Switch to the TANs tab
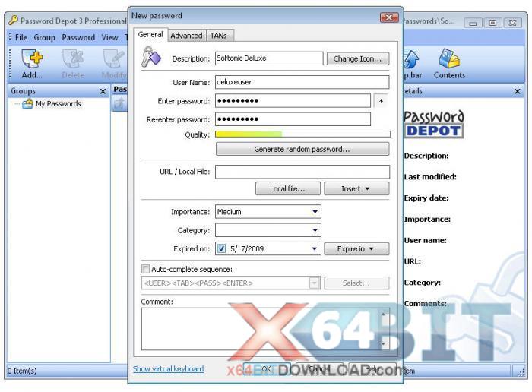The image size is (532, 392). 219,36
